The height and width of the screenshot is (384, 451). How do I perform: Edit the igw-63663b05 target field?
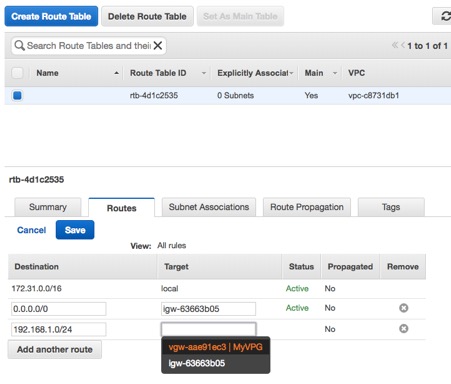208,309
